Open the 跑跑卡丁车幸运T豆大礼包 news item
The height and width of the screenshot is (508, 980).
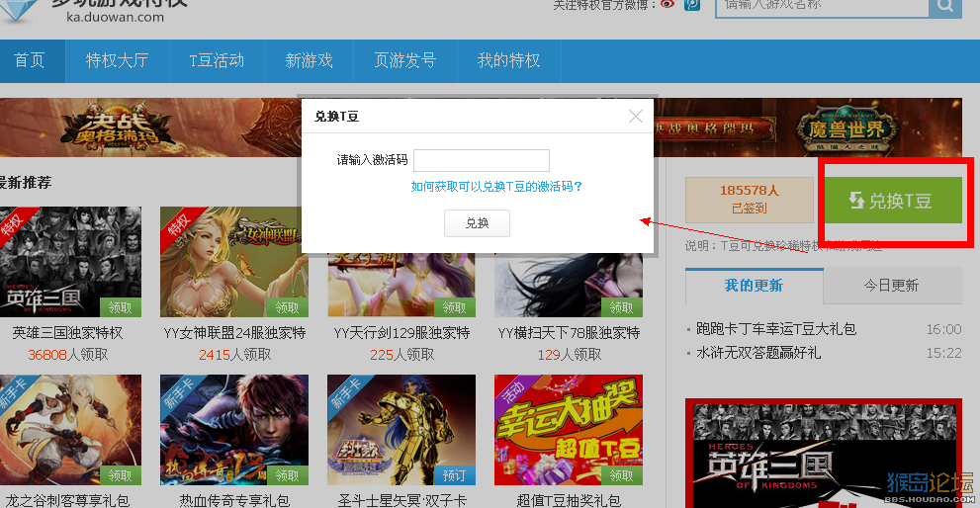tap(776, 329)
